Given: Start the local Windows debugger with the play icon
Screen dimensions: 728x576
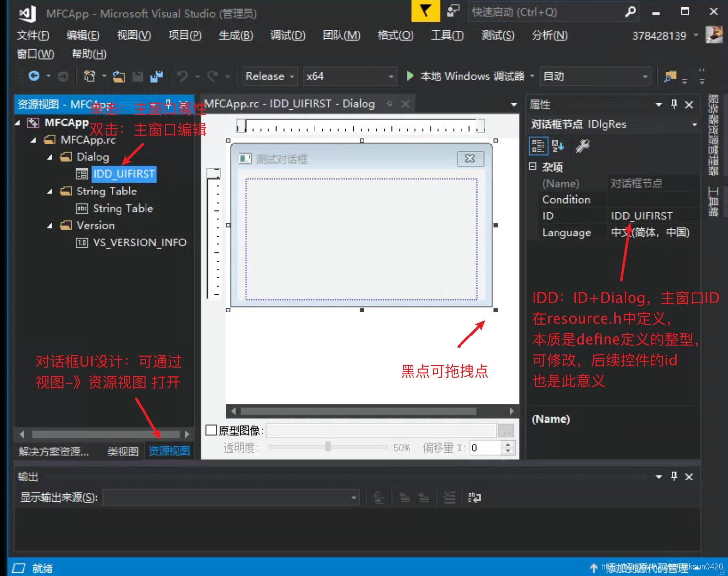Looking at the screenshot, I should 410,76.
